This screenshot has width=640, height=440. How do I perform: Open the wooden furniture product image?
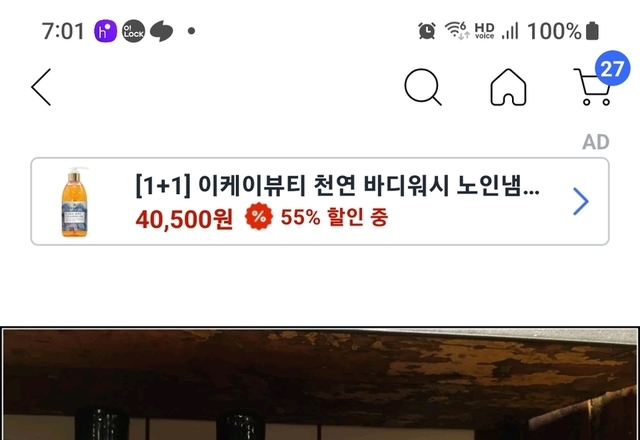tap(320, 384)
